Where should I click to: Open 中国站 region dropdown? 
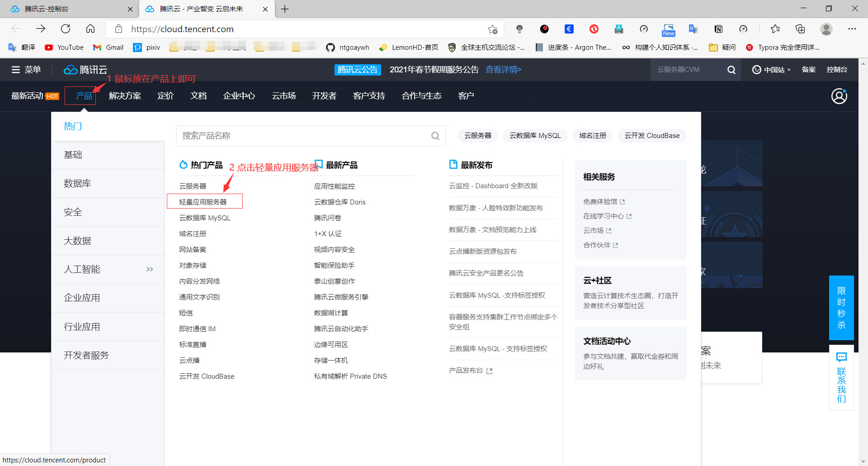pyautogui.click(x=771, y=70)
